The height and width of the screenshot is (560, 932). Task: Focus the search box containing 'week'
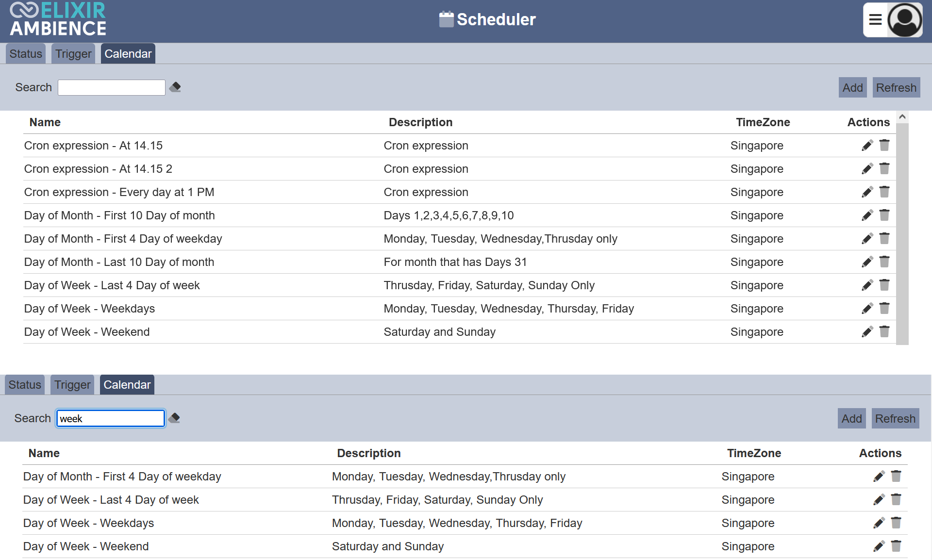(x=111, y=419)
